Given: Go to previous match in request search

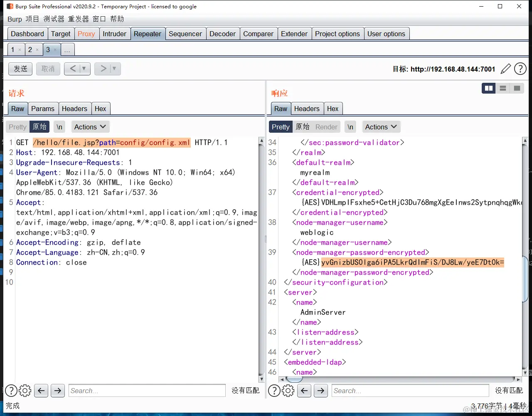Looking at the screenshot, I should tap(41, 391).
